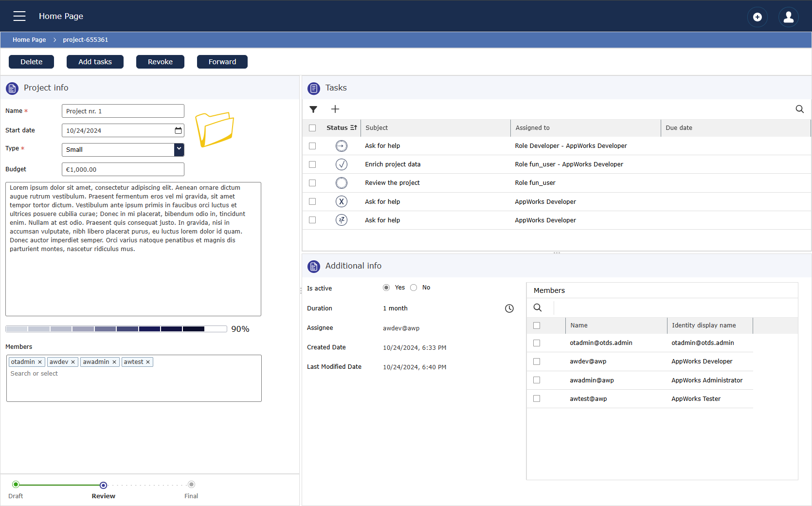
Task: Click the Duration clock icon
Action: [x=509, y=308]
